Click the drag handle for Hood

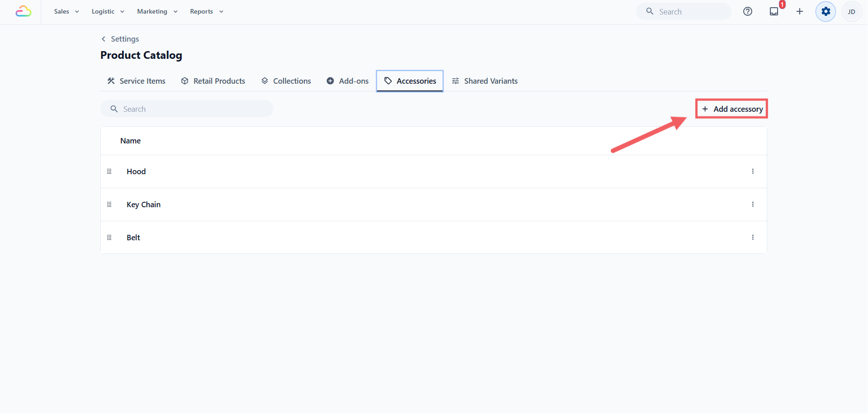(109, 171)
